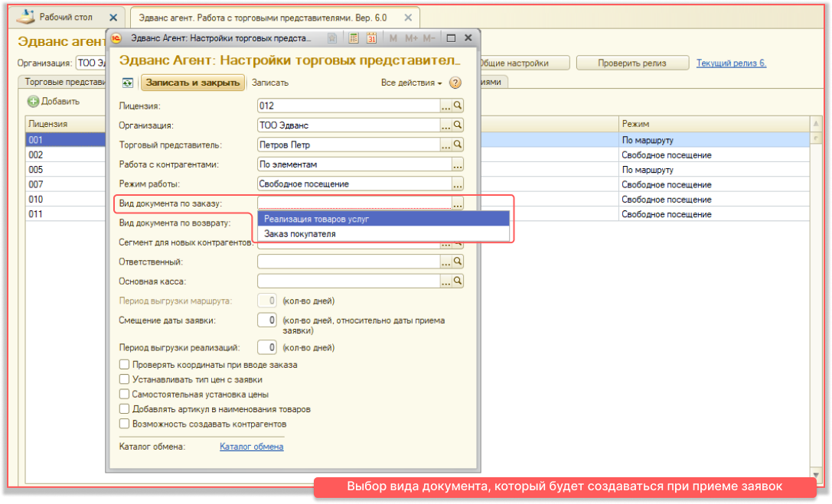Enable Проверять координаты при вводе заказа
The width and height of the screenshot is (832, 504).
tap(124, 365)
